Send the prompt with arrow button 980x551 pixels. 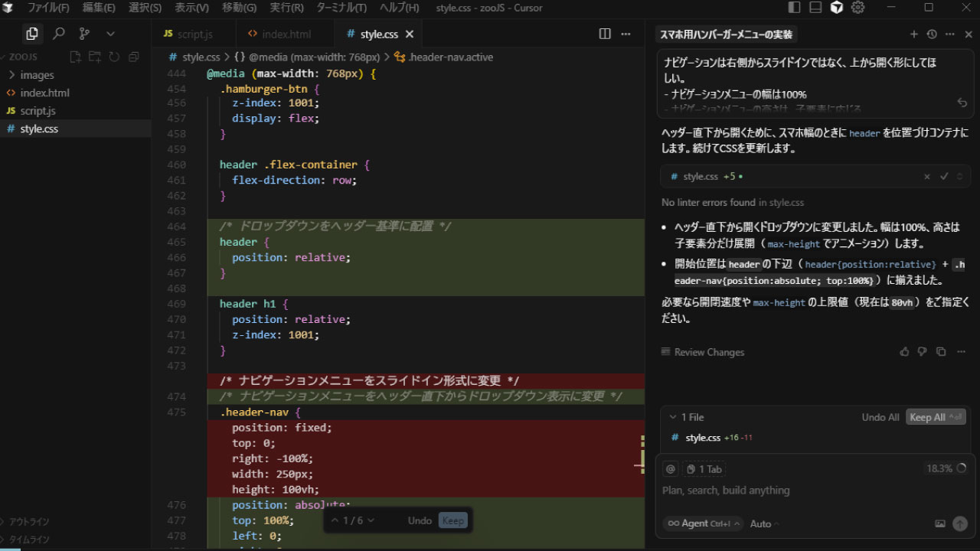pyautogui.click(x=960, y=523)
